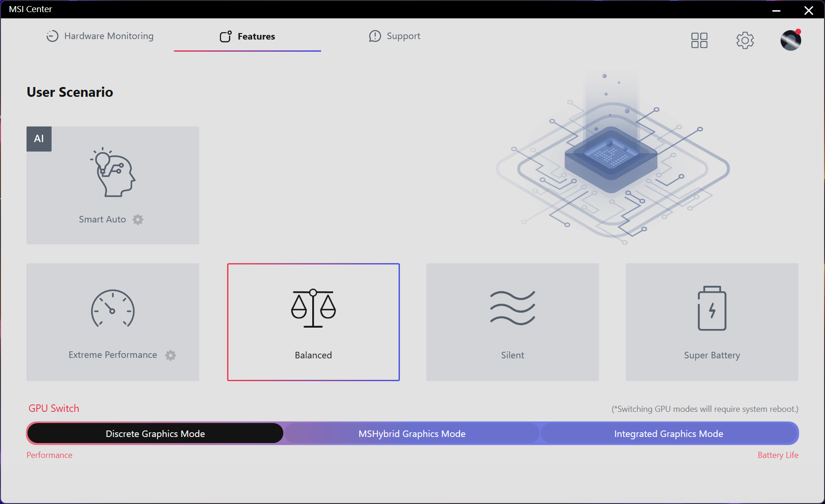Switch GPU to MSHybrid Graphics Mode

(x=412, y=433)
